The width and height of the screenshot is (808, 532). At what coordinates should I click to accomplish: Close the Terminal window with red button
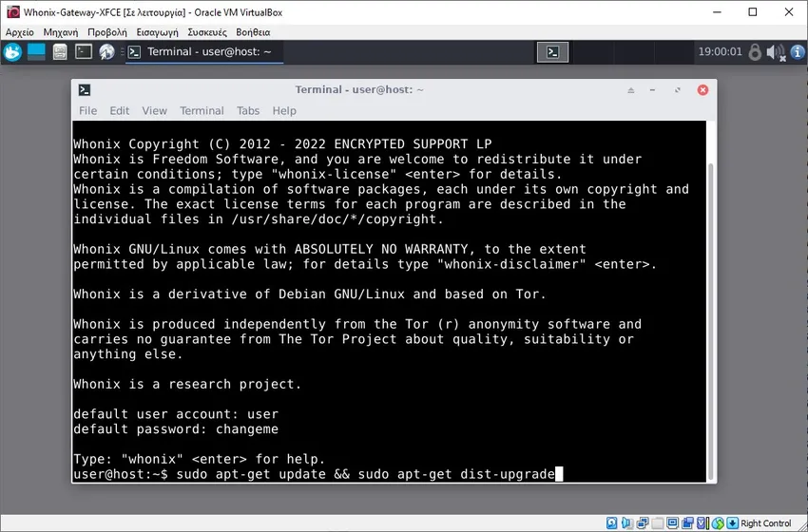pyautogui.click(x=702, y=90)
